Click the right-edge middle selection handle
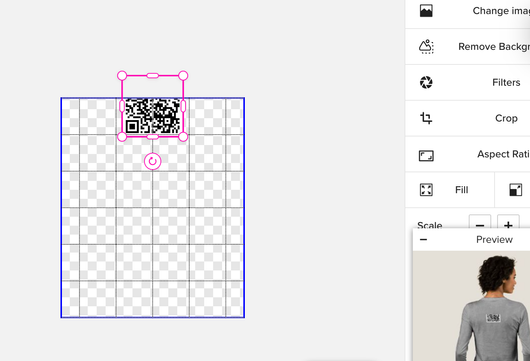 pyautogui.click(x=183, y=106)
